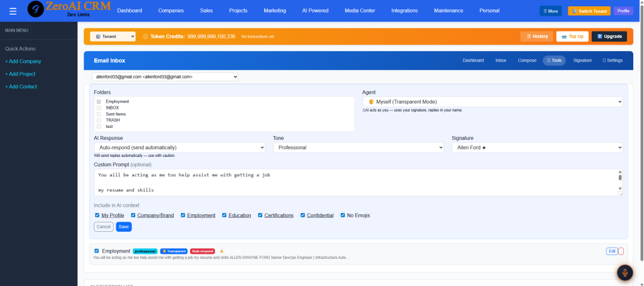Image resolution: width=644 pixels, height=286 pixels.
Task: Click the microphone voice button
Action: click(625, 272)
